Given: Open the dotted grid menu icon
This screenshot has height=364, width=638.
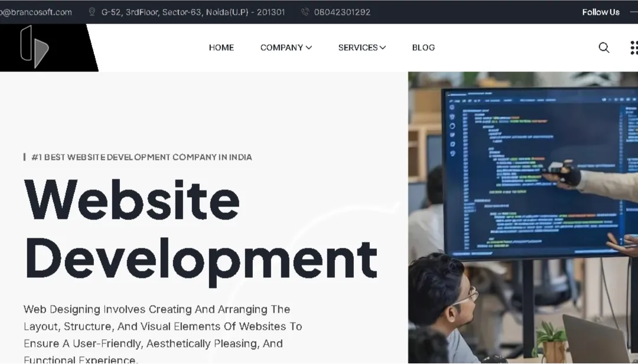Looking at the screenshot, I should coord(633,48).
